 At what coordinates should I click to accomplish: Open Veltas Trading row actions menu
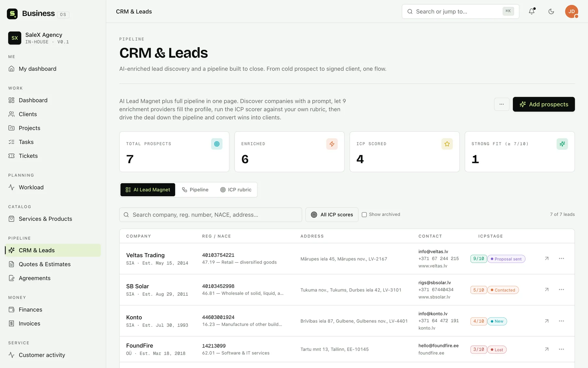click(x=561, y=259)
